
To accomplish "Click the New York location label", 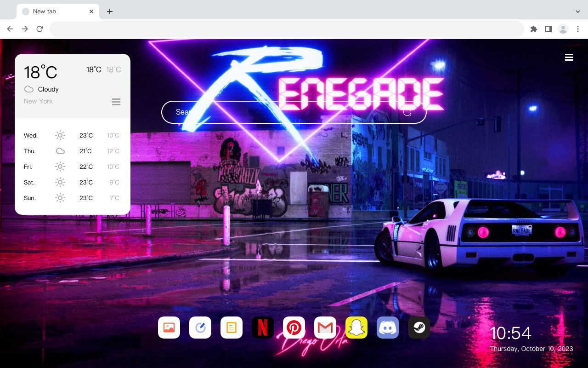I will pos(38,101).
